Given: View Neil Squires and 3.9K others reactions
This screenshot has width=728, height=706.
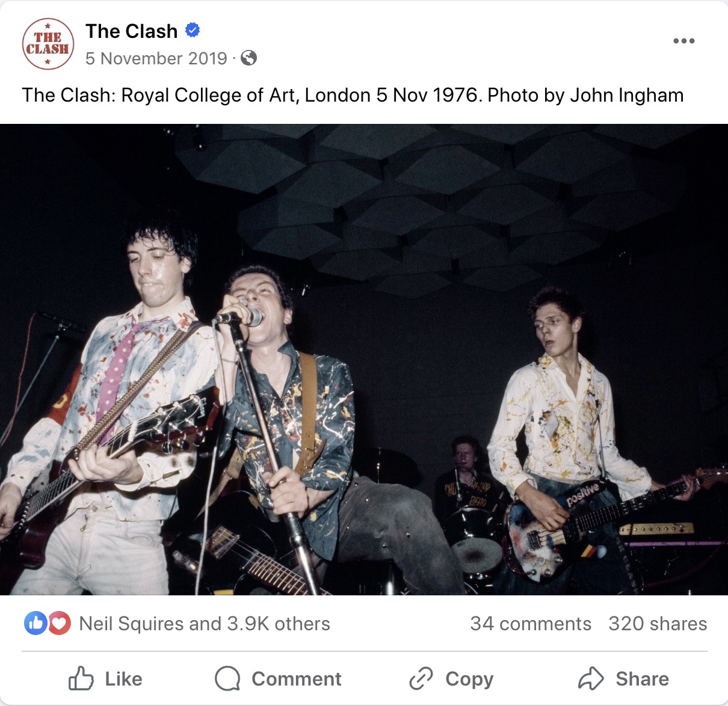Looking at the screenshot, I should pyautogui.click(x=205, y=624).
